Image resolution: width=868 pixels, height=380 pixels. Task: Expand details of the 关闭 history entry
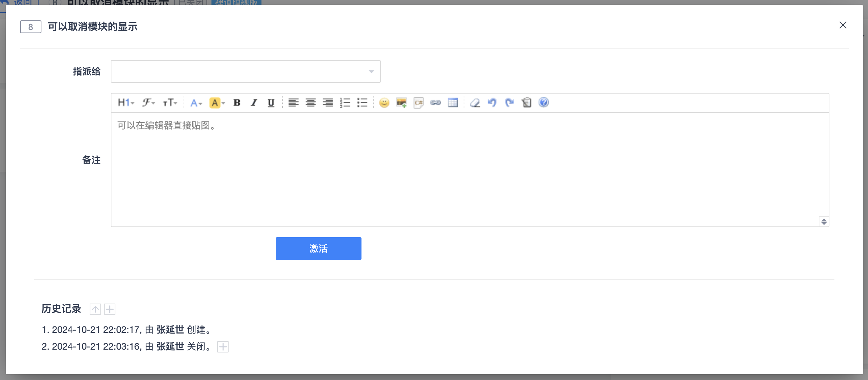[x=223, y=347]
